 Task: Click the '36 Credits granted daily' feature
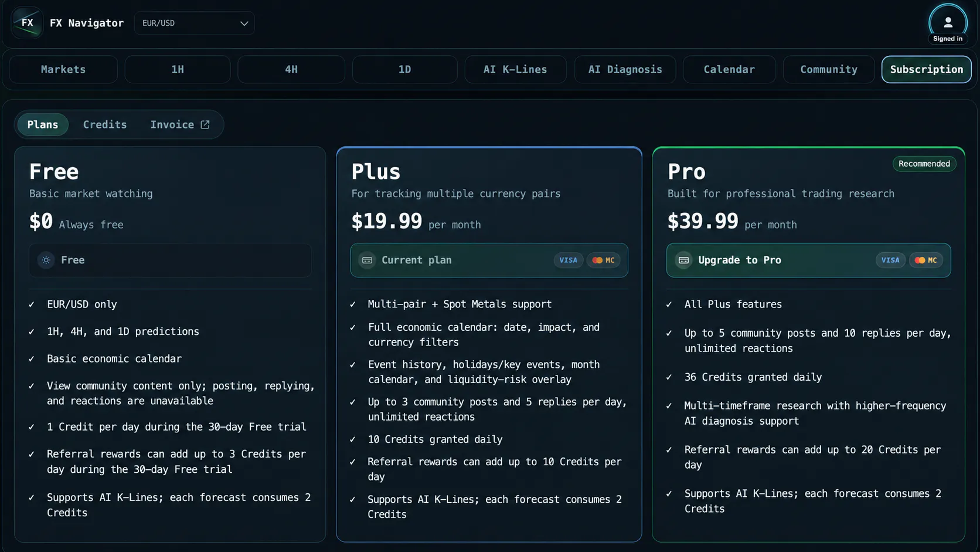click(x=753, y=377)
